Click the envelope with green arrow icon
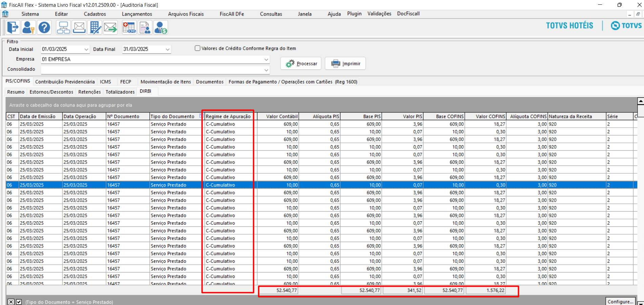 pos(110,27)
